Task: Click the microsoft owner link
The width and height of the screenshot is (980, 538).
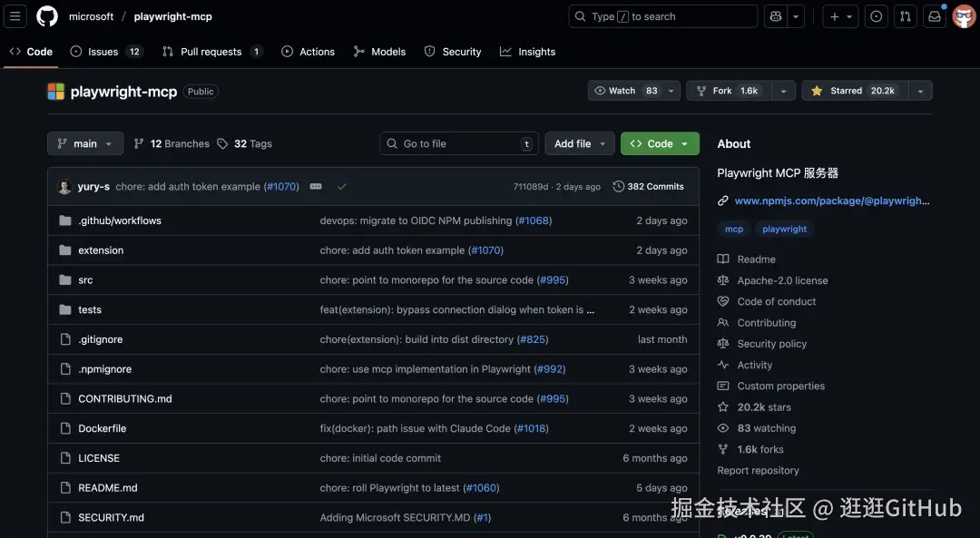Action: coord(92,17)
